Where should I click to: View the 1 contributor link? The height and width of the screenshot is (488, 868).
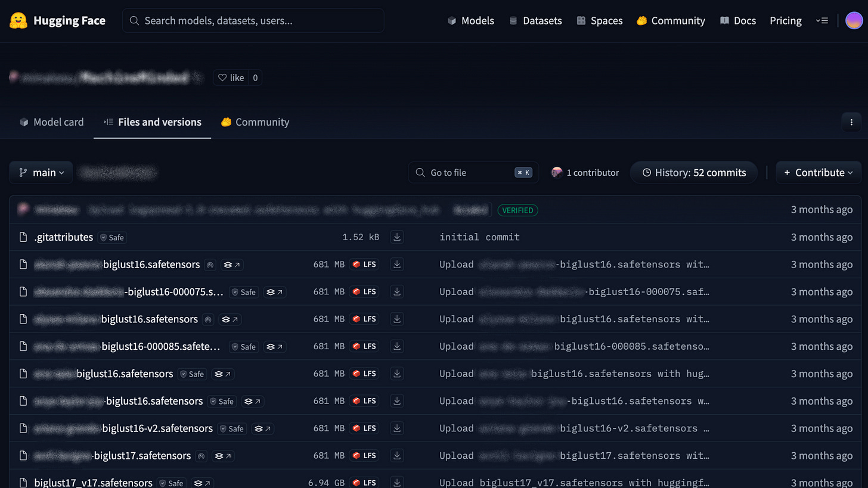[x=585, y=172]
